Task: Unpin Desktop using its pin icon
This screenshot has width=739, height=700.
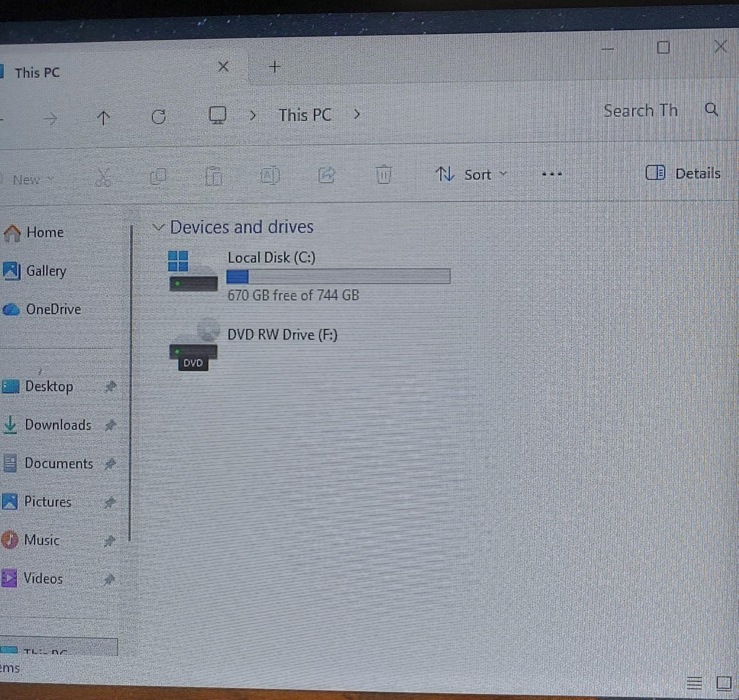Action: 110,387
